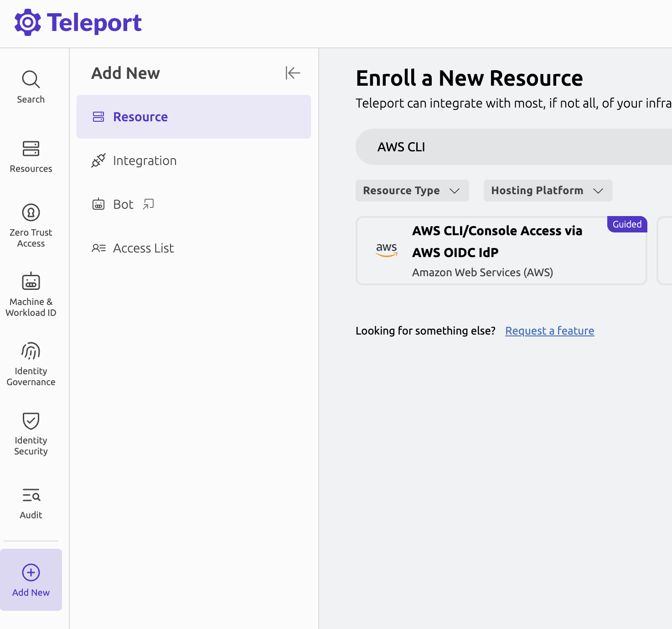This screenshot has width=672, height=629.
Task: Collapse the Add New side panel
Action: [292, 73]
